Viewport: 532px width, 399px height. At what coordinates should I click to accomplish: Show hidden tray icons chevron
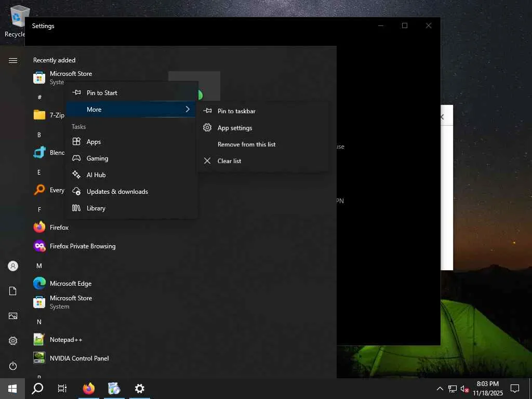[x=440, y=389]
